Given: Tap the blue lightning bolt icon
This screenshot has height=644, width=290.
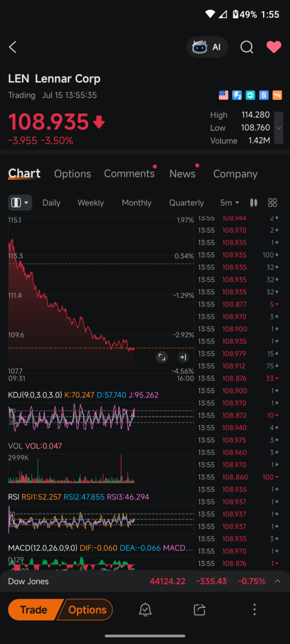Looking at the screenshot, I should point(237,96).
